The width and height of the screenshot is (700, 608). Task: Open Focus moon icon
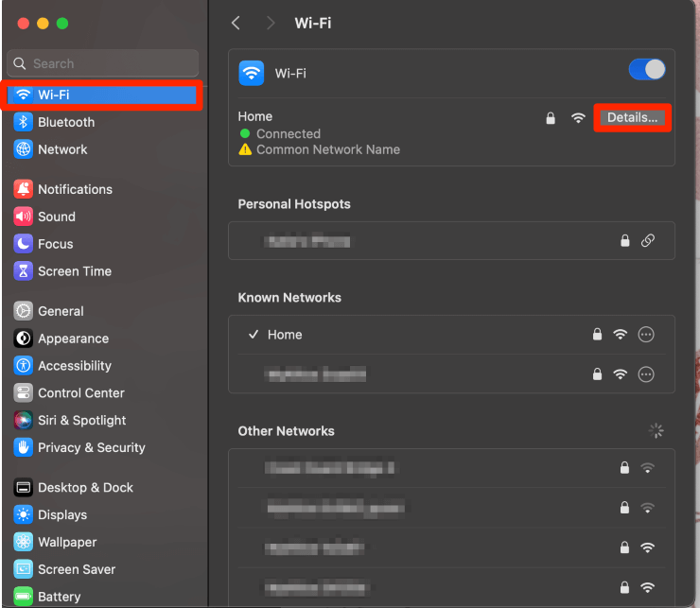point(24,244)
